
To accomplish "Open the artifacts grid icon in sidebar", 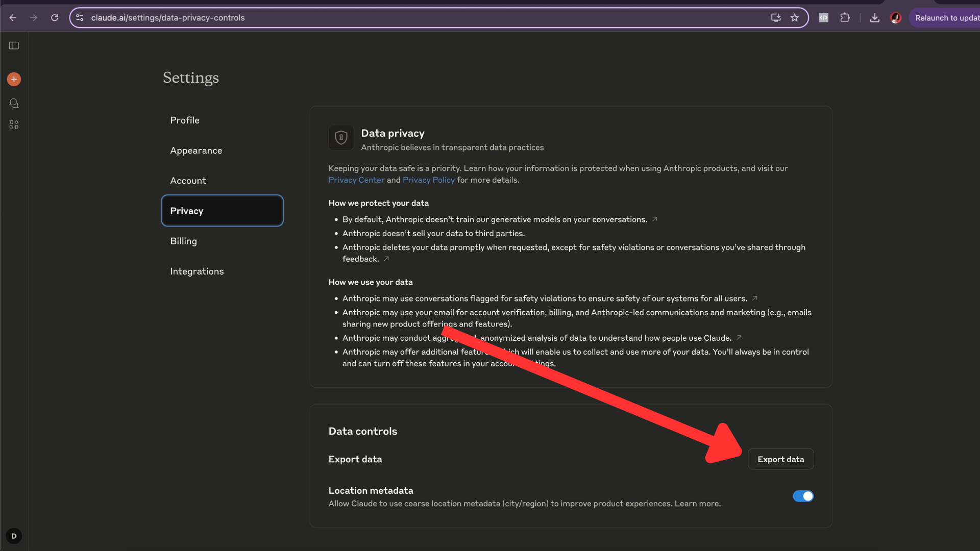I will click(14, 124).
